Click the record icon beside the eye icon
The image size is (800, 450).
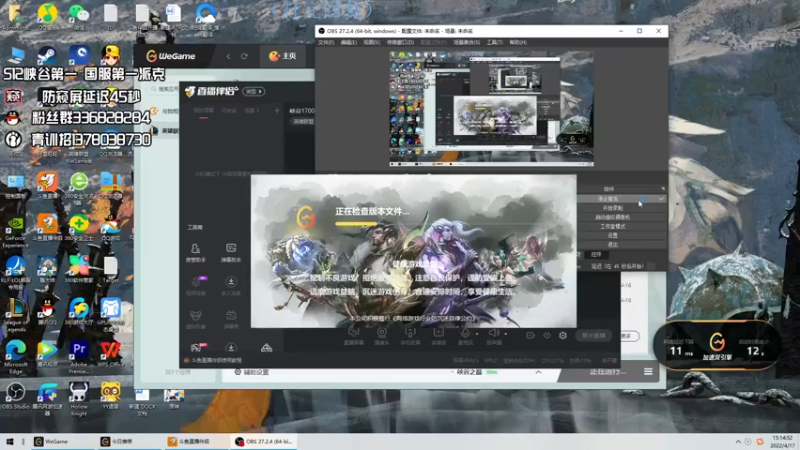pos(530,335)
